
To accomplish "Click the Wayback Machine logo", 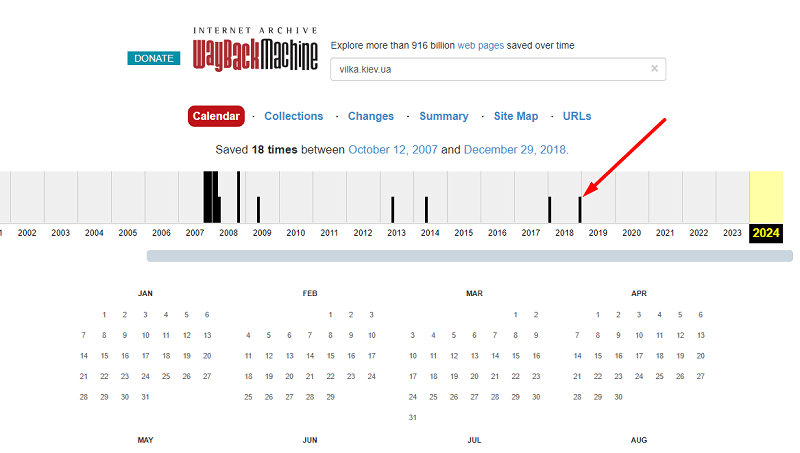I will click(255, 49).
